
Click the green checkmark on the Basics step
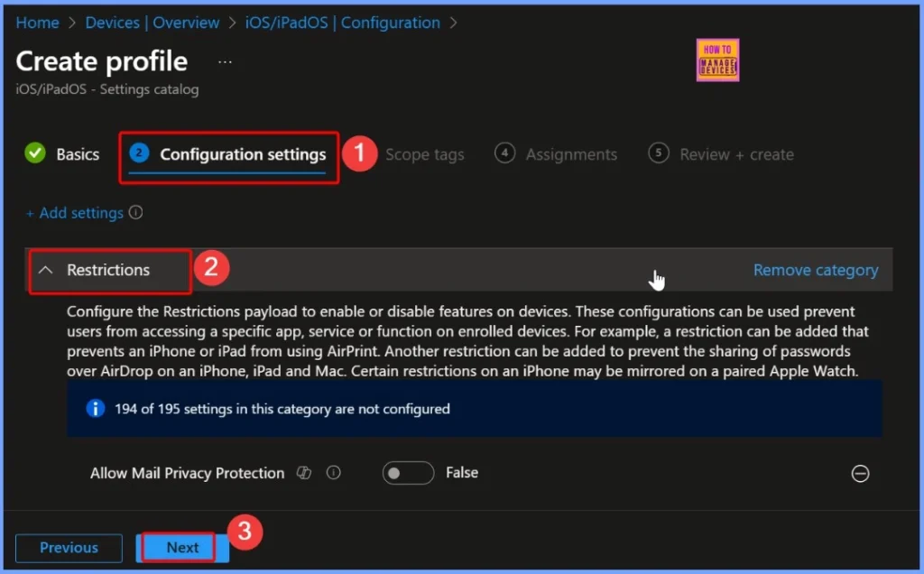pyautogui.click(x=33, y=153)
